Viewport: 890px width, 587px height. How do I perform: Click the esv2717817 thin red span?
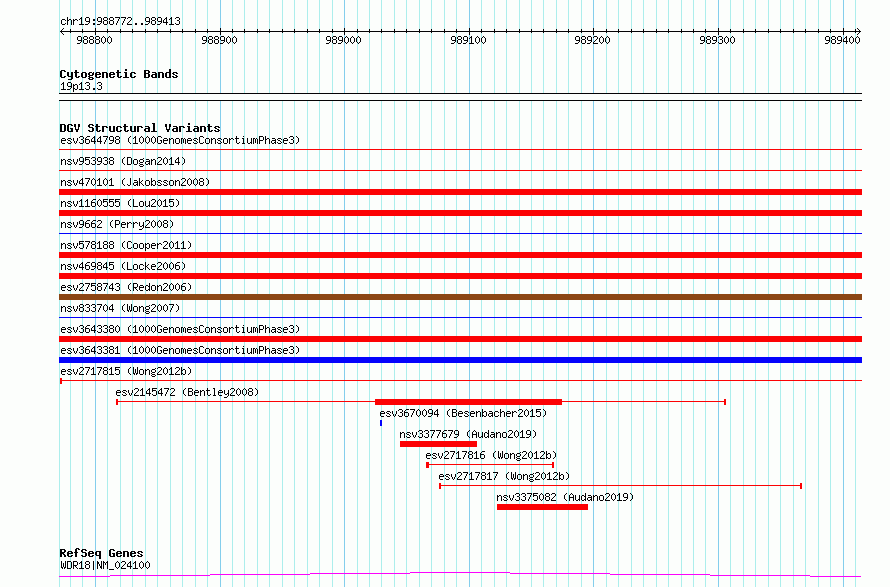coord(620,486)
